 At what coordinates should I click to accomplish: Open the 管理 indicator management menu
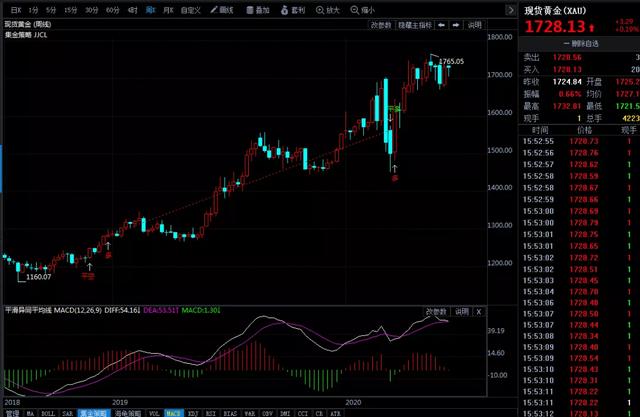tap(11, 411)
